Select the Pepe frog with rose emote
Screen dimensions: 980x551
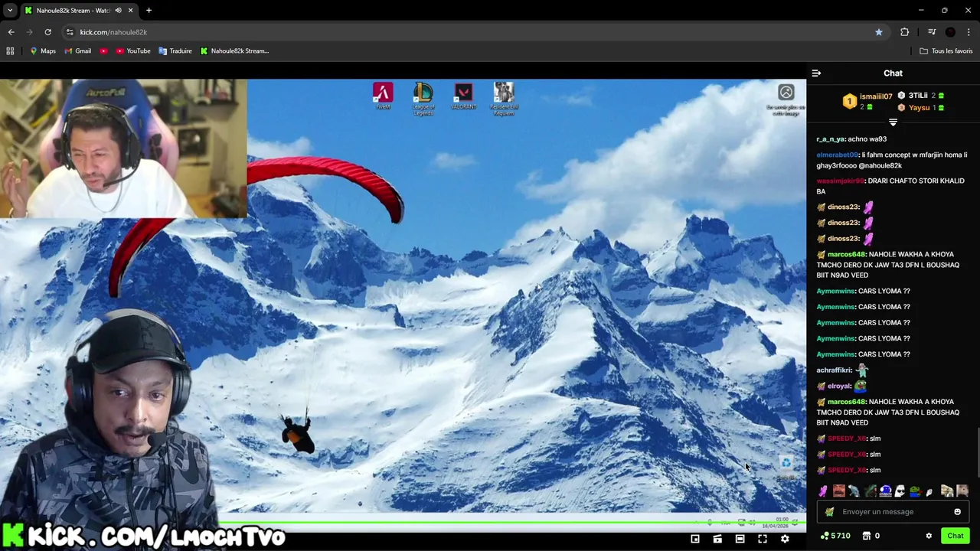pos(916,491)
